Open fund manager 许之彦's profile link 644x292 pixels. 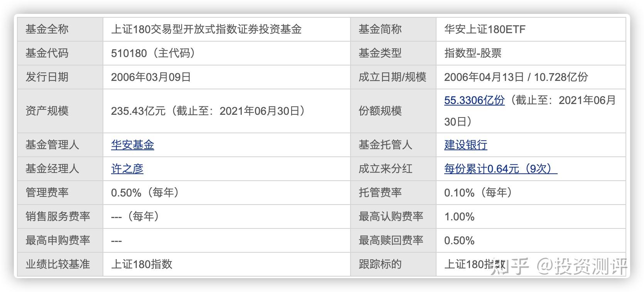127,169
